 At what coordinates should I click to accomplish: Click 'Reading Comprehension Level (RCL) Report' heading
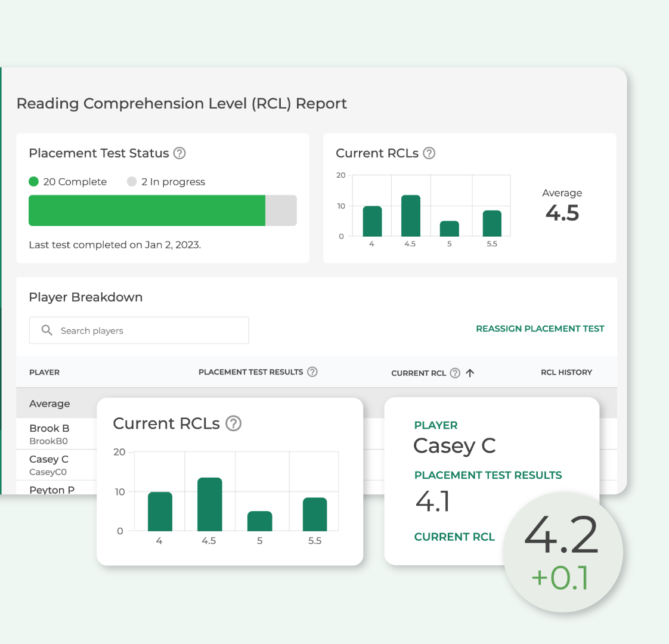tap(182, 104)
